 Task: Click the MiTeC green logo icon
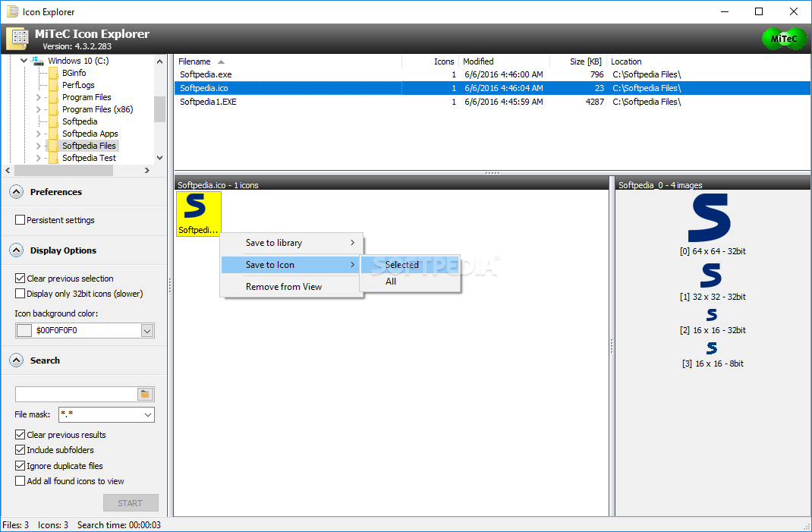coord(783,39)
